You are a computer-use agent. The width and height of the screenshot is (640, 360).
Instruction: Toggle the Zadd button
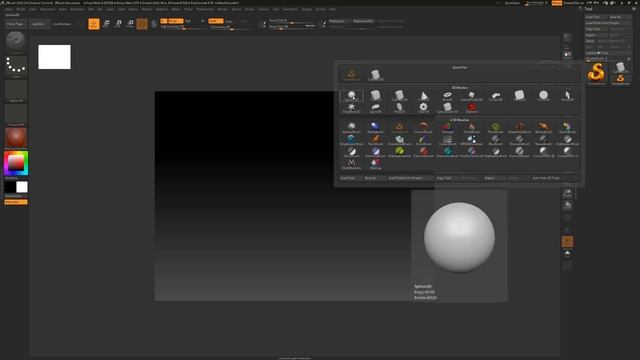216,21
